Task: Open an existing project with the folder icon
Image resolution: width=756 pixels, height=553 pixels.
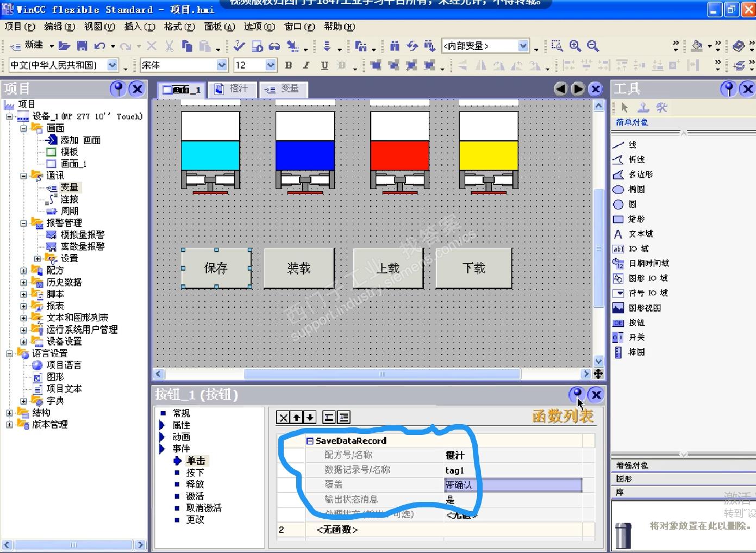Action: point(65,46)
